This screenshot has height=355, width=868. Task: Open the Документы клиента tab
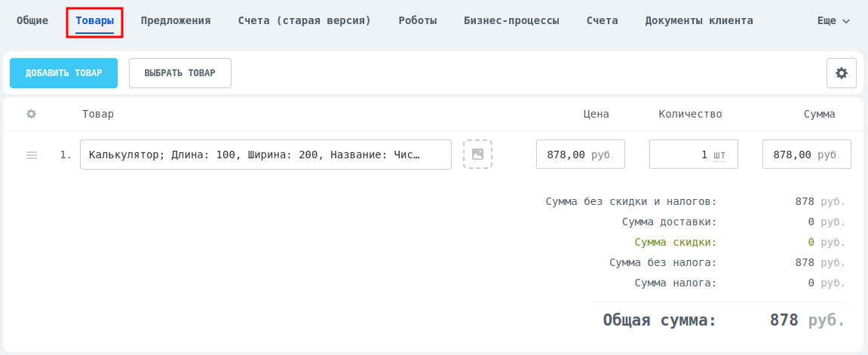699,21
